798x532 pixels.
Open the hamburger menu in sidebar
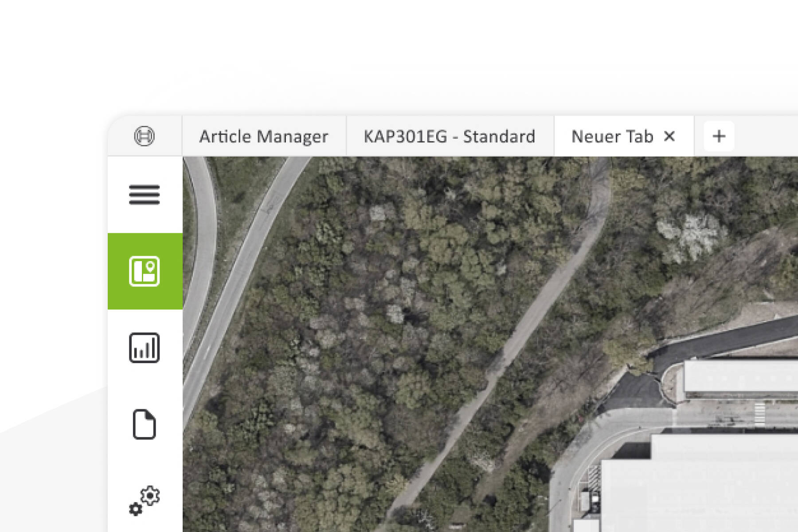pyautogui.click(x=145, y=195)
